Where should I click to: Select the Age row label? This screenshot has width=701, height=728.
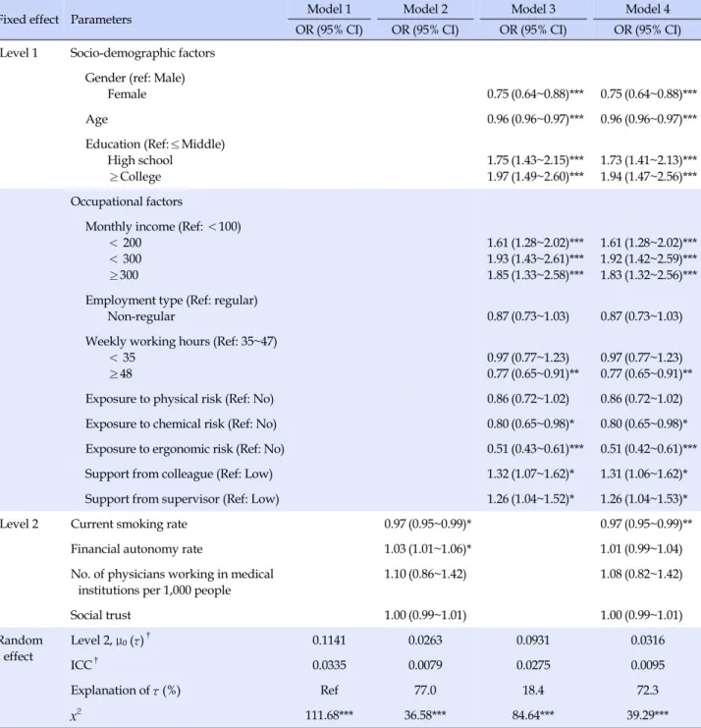[96, 119]
